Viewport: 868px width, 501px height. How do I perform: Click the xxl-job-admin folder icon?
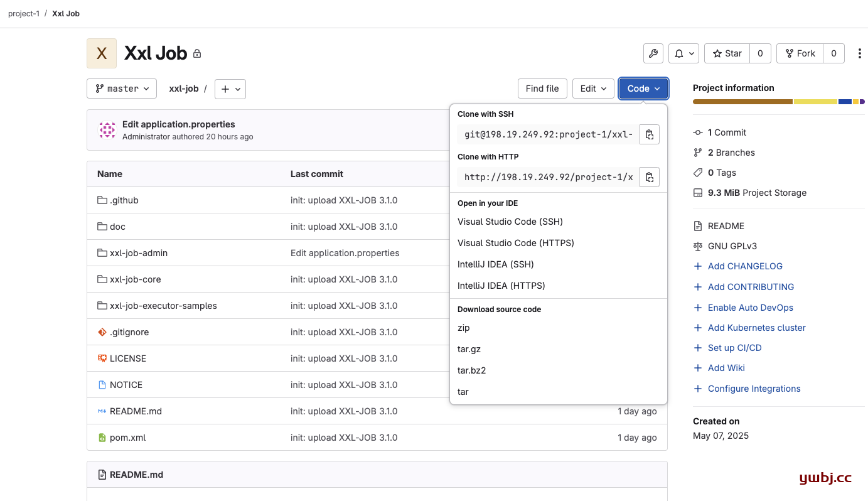[102, 253]
